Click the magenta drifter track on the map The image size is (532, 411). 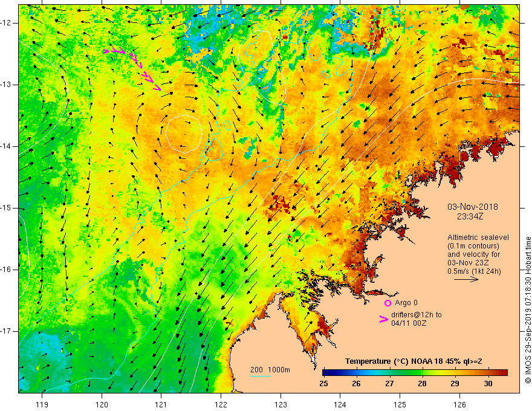tap(132, 69)
